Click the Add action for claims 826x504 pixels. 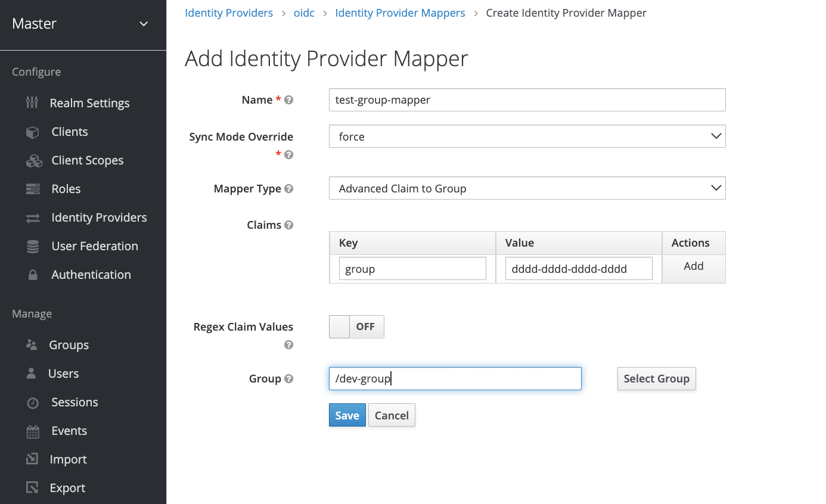693,266
